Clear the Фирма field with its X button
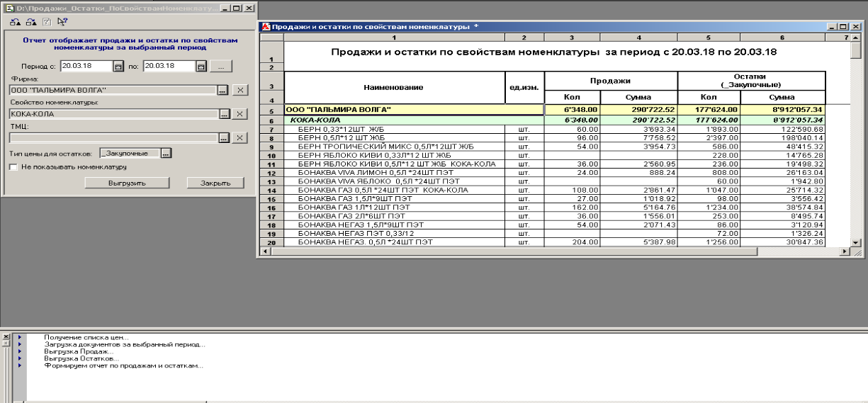Image resolution: width=868 pixels, height=403 pixels. (x=240, y=90)
